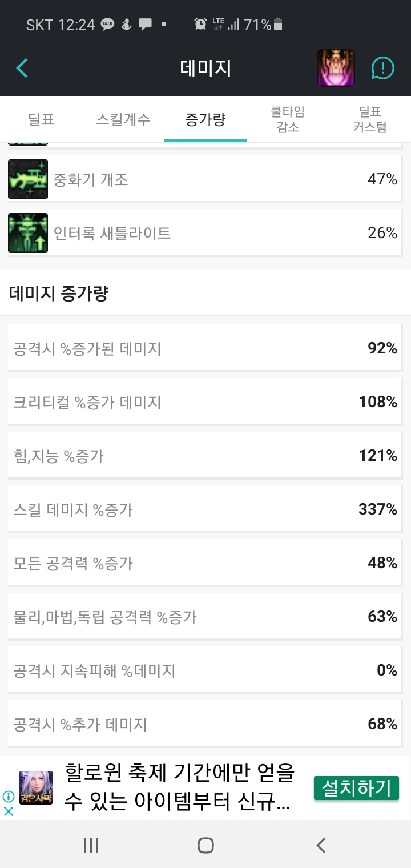Select the 스킬 데미지 %증가 row

tap(205, 509)
